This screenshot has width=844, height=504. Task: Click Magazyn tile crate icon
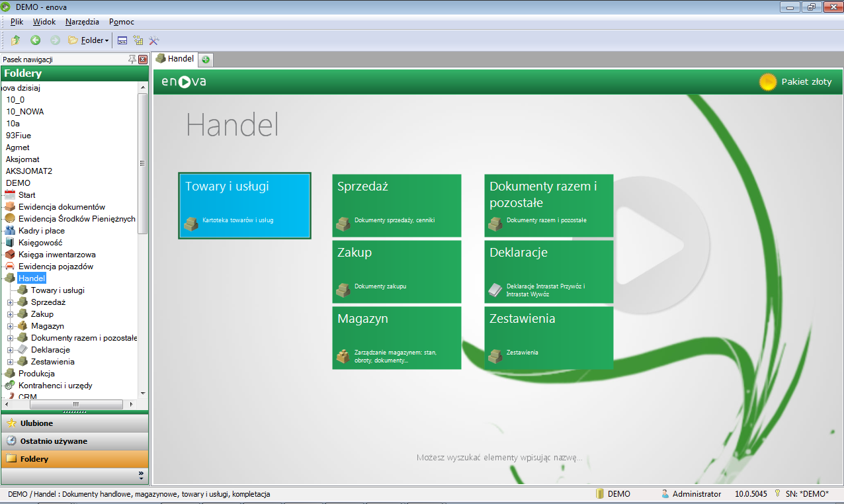coord(343,357)
